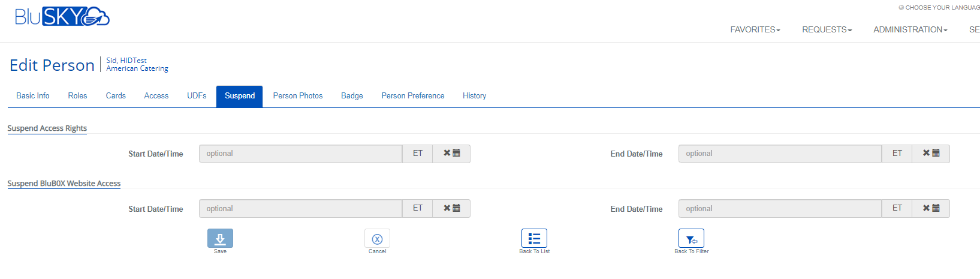Expand the Requests dropdown menu

coord(827,29)
